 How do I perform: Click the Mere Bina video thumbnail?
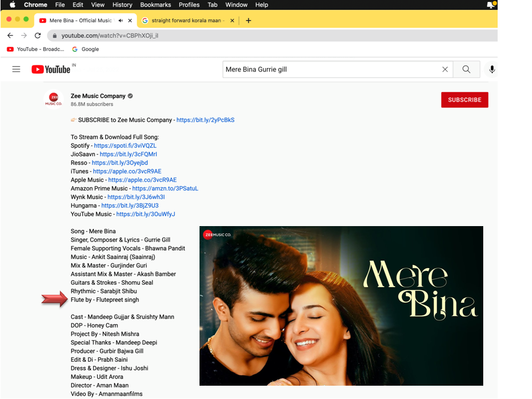click(x=341, y=305)
